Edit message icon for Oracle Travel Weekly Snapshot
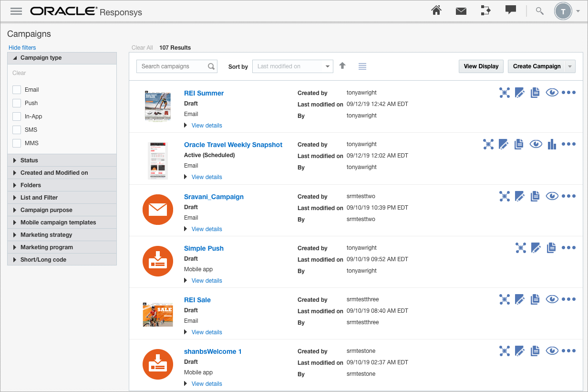This screenshot has width=588, height=392. tap(504, 144)
